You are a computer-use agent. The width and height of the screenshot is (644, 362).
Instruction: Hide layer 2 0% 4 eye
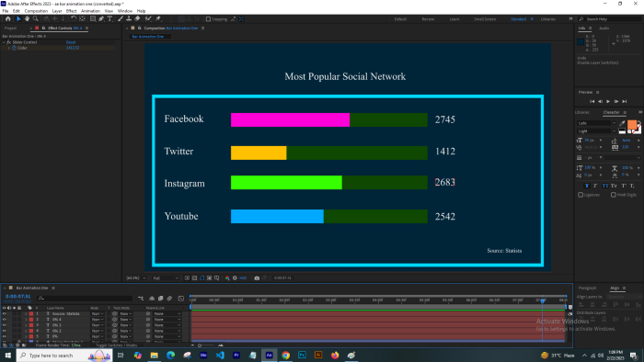click(4, 320)
